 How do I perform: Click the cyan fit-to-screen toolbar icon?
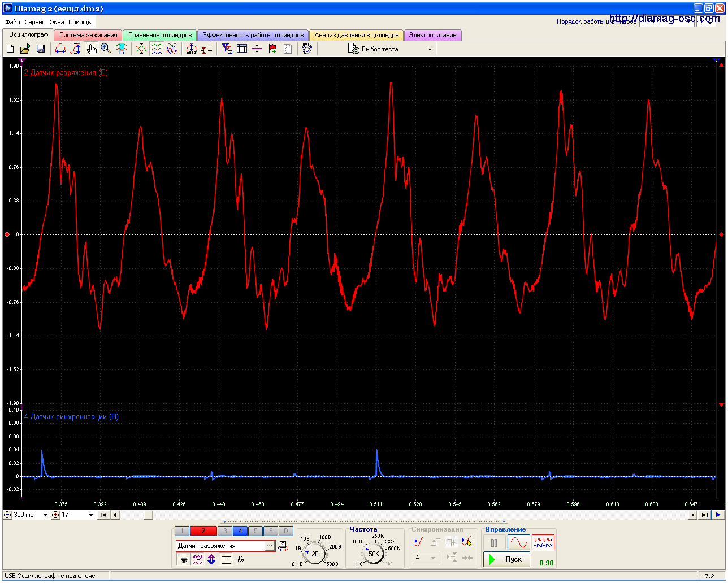pyautogui.click(x=122, y=49)
